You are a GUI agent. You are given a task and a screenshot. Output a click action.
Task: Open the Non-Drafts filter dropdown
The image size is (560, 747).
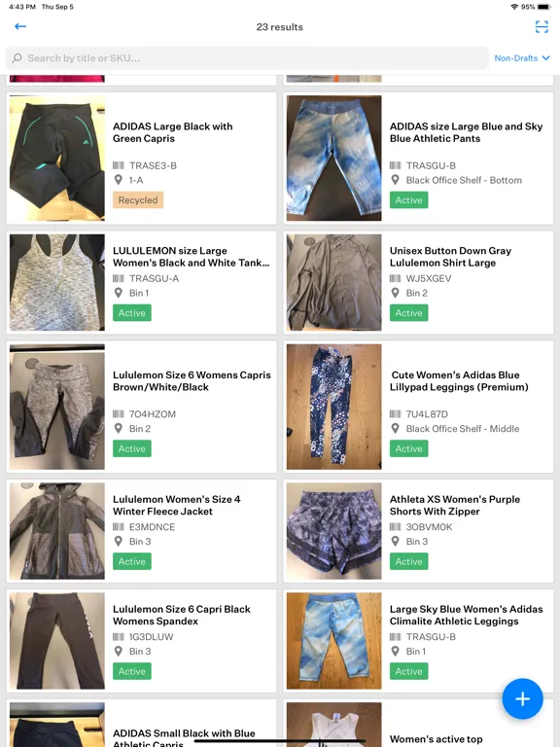point(522,58)
